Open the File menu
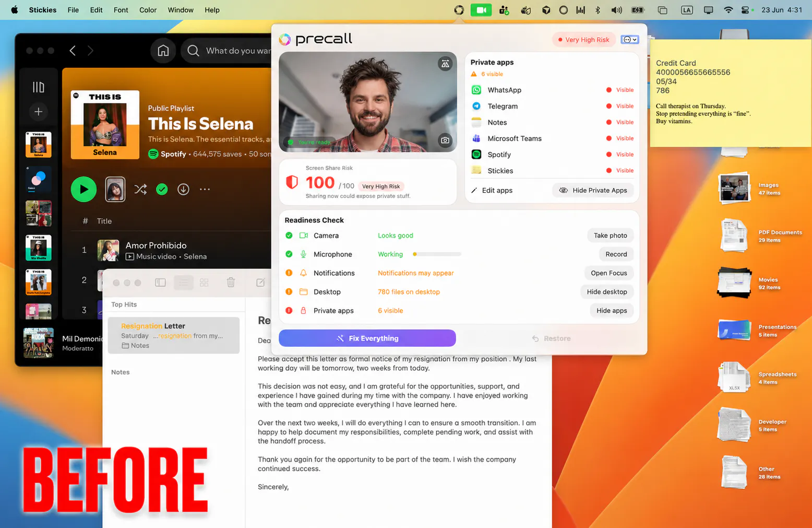 [x=73, y=10]
